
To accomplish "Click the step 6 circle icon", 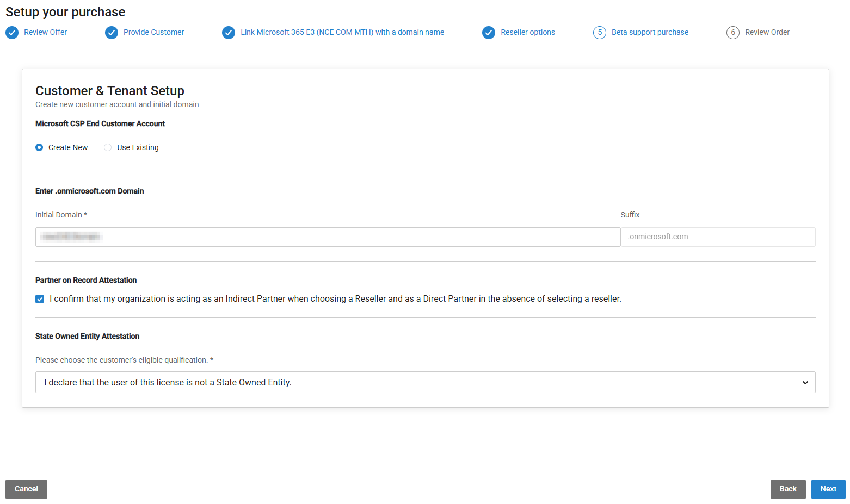I will pos(733,33).
